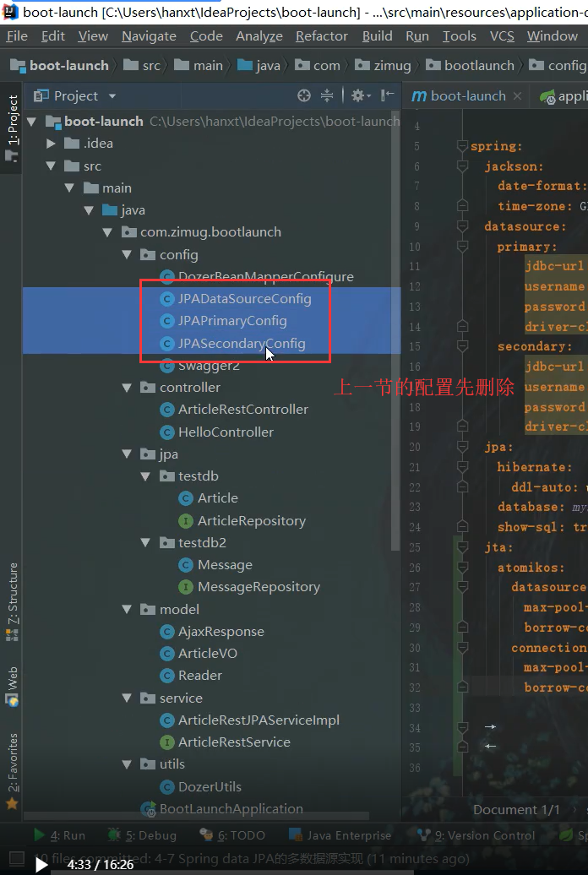Click the Version Control branch icon
588x875 pixels.
click(x=424, y=834)
